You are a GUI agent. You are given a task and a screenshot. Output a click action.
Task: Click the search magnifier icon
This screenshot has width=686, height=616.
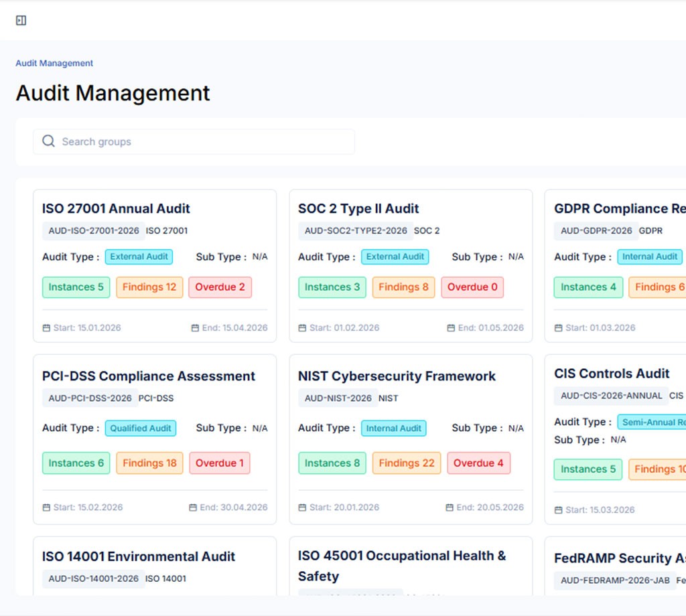(48, 141)
